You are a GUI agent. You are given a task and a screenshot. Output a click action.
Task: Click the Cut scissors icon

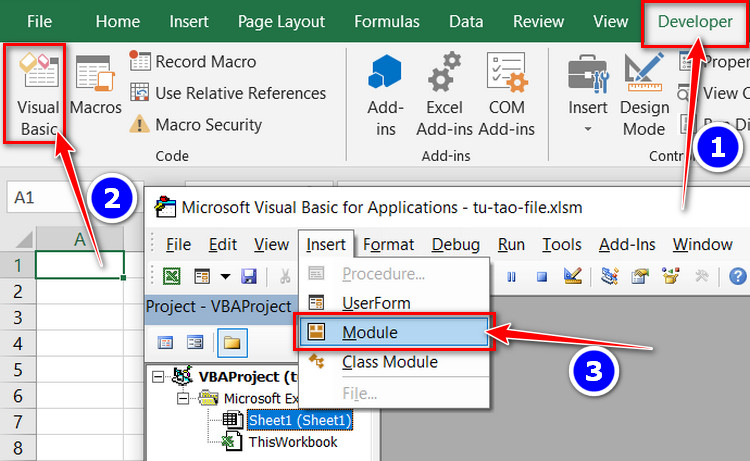(285, 276)
